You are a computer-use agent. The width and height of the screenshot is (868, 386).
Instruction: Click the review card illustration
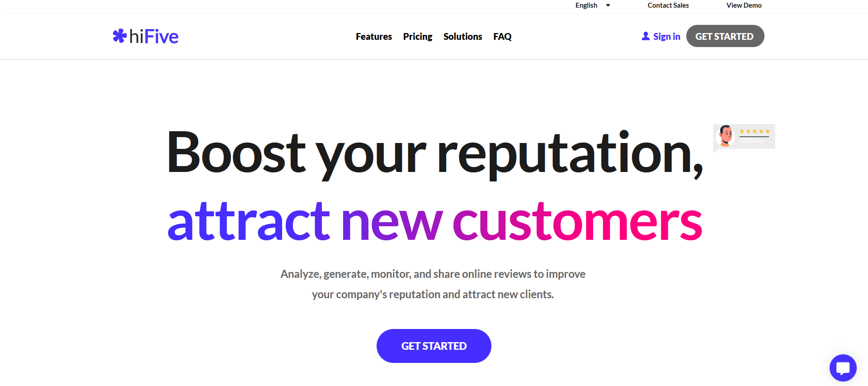(x=744, y=137)
